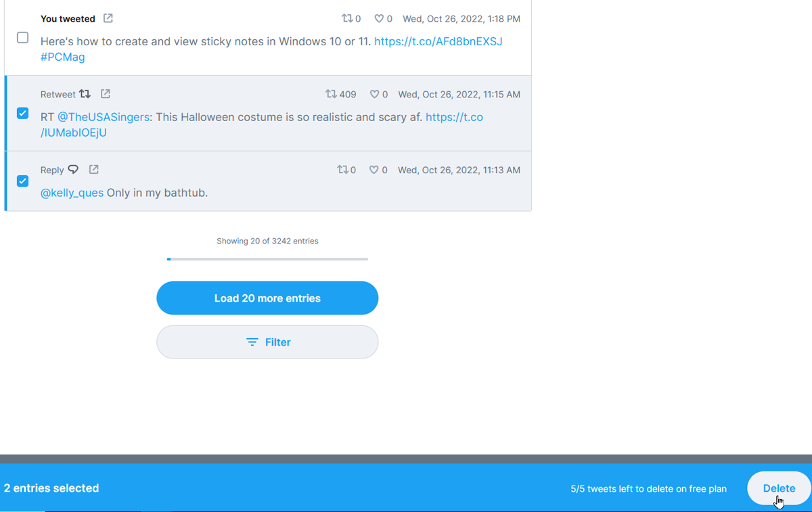
Task: Open the @TheUSASingers profile link
Action: 104,117
